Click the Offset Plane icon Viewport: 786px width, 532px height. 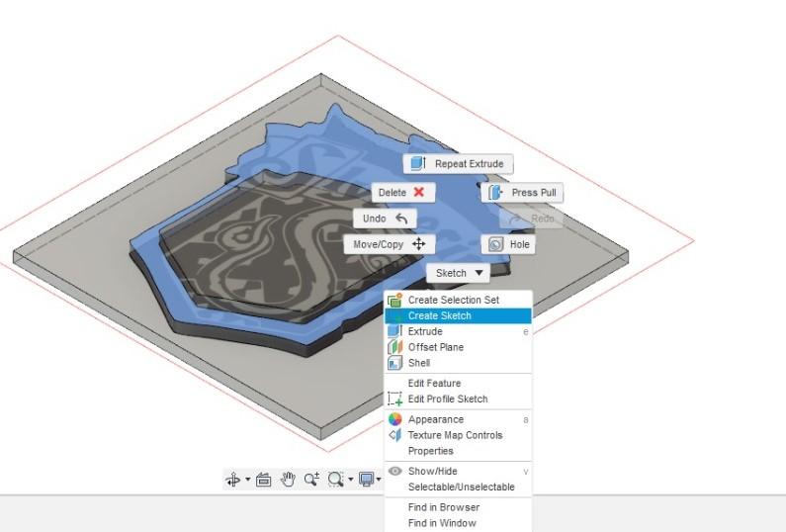(x=395, y=347)
